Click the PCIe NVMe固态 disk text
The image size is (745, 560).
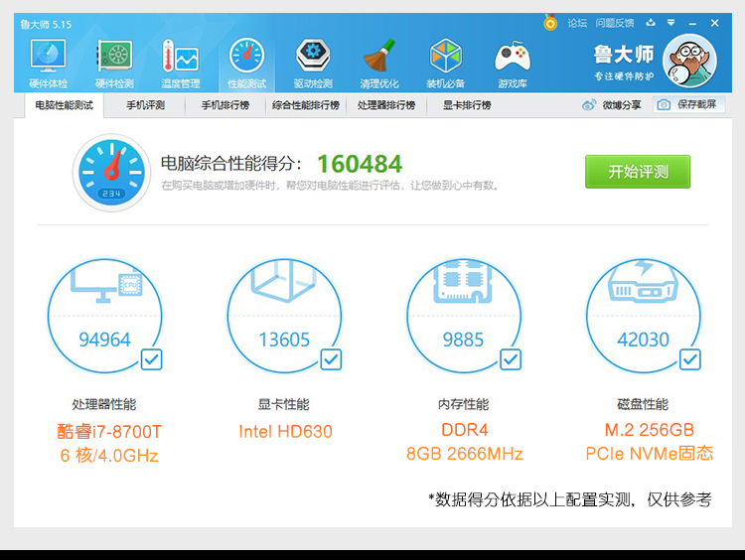tap(649, 454)
